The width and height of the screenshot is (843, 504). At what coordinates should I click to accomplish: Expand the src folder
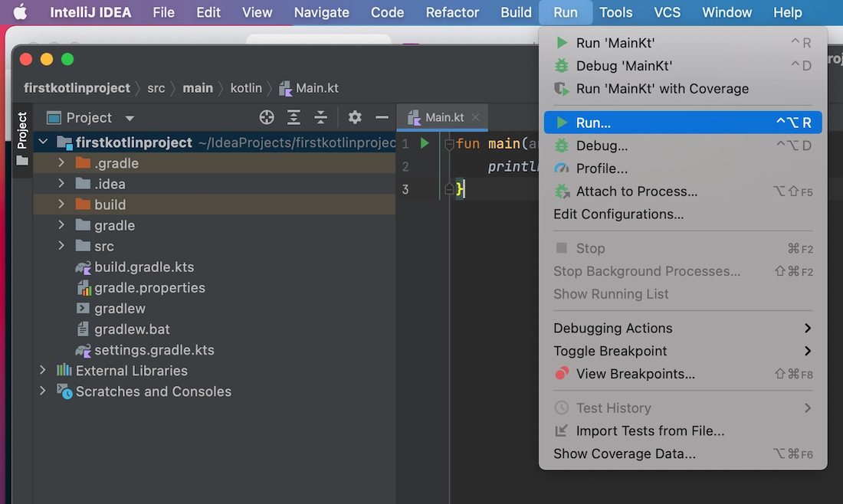[61, 246]
